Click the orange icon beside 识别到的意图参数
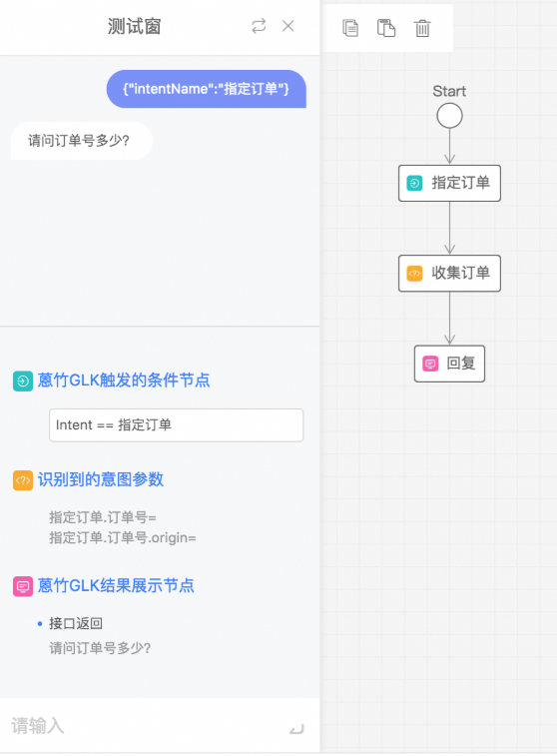This screenshot has height=756, width=557. [23, 480]
